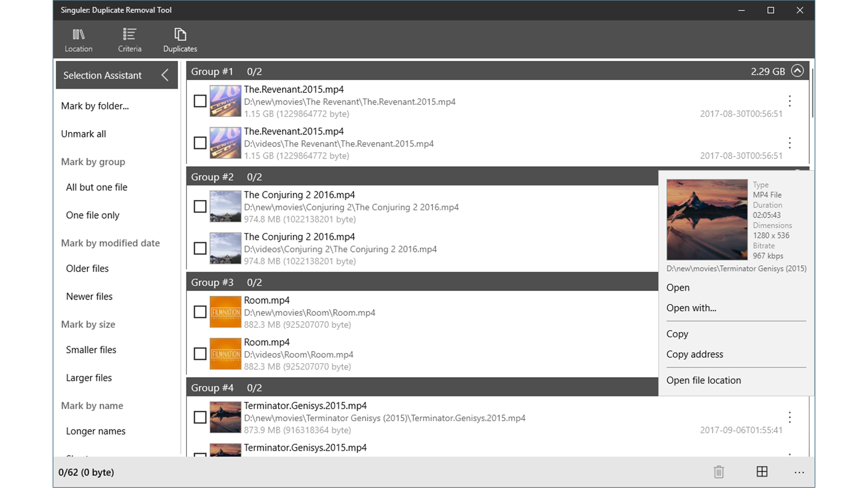868x488 pixels.
Task: Click the Group #3 header bar
Action: [x=422, y=282]
